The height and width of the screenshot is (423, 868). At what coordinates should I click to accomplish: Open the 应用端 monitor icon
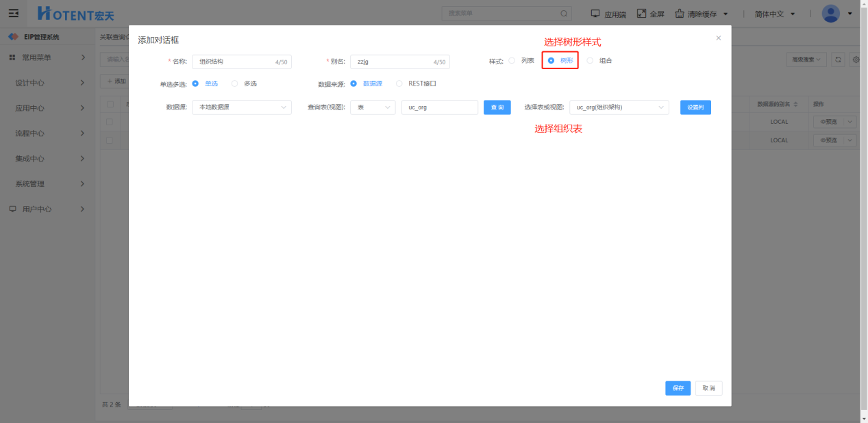coord(595,14)
